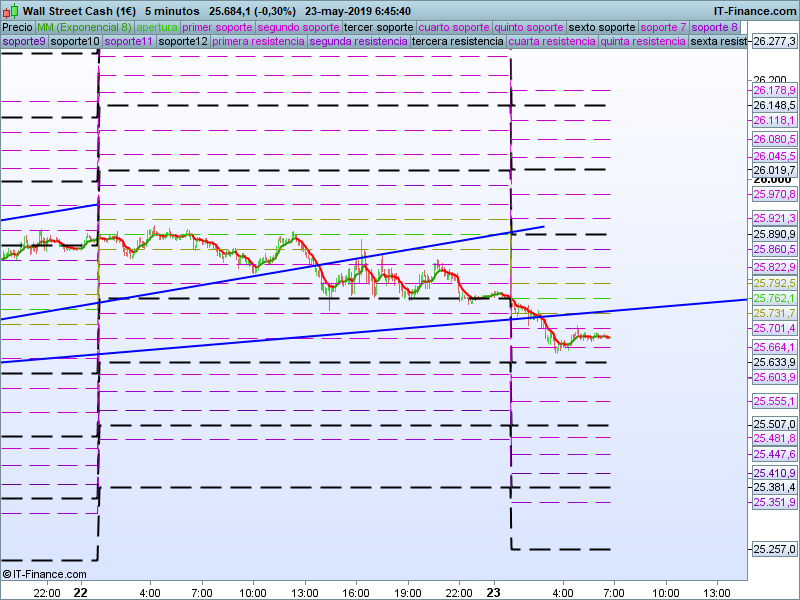Click the 26.045,5 price axis label
The image size is (800, 600).
tap(774, 156)
